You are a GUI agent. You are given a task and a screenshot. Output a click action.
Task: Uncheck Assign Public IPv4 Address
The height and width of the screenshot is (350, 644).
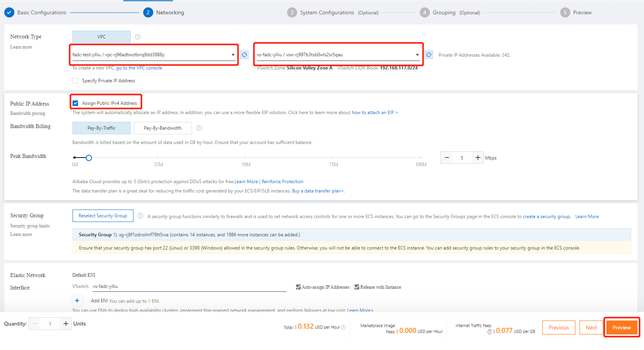(75, 102)
